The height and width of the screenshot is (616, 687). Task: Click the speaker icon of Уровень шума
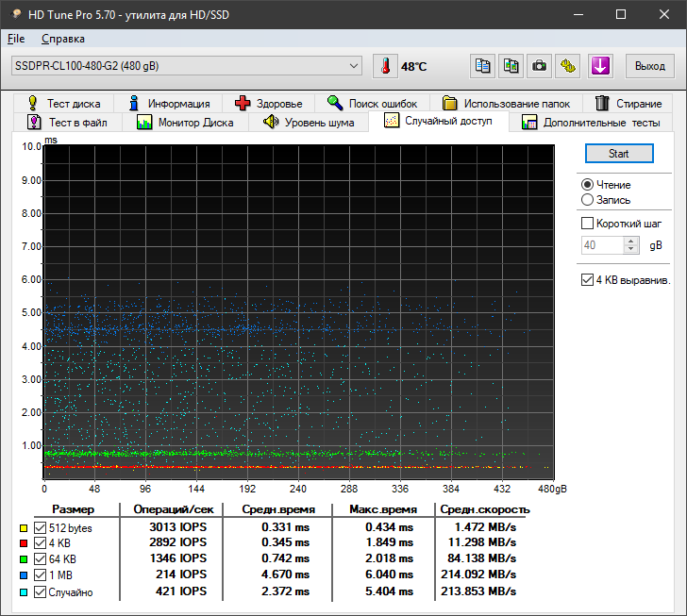point(271,122)
